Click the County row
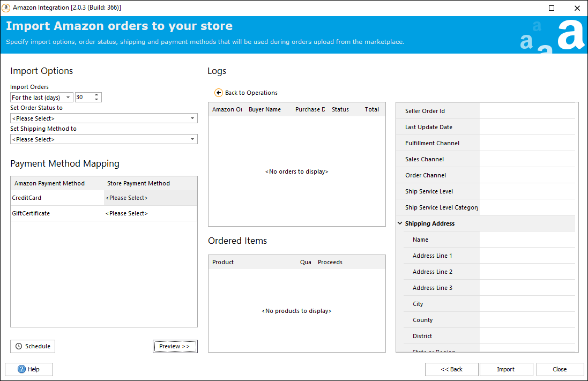The width and height of the screenshot is (588, 381). point(489,320)
